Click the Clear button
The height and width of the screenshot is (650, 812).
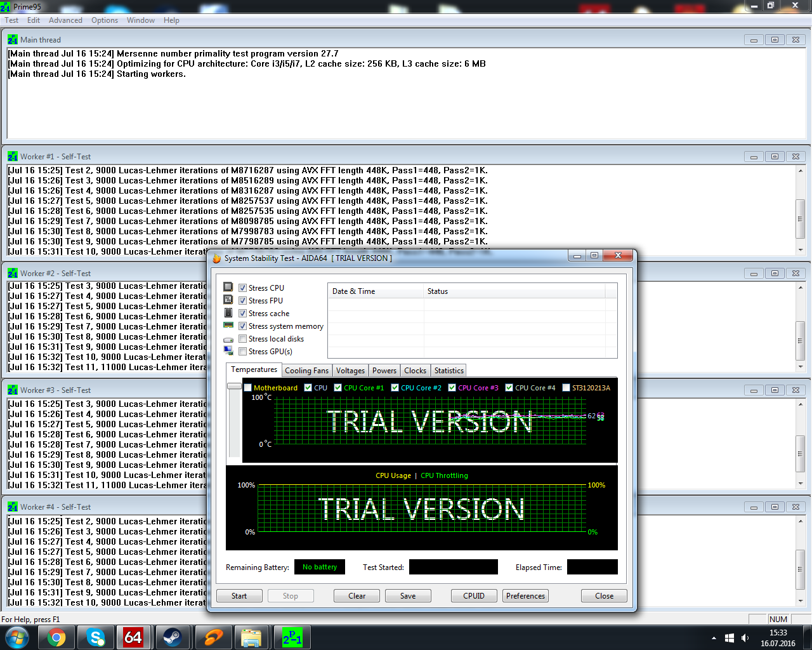(x=357, y=596)
